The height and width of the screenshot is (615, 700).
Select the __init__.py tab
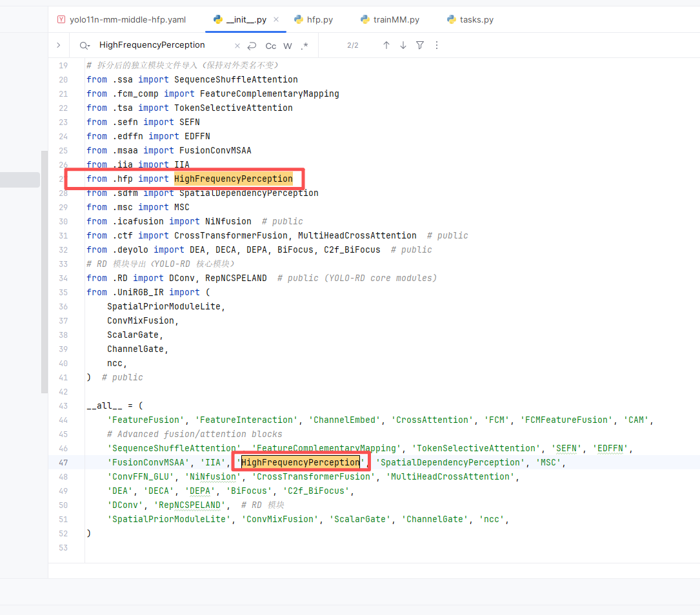click(x=246, y=19)
